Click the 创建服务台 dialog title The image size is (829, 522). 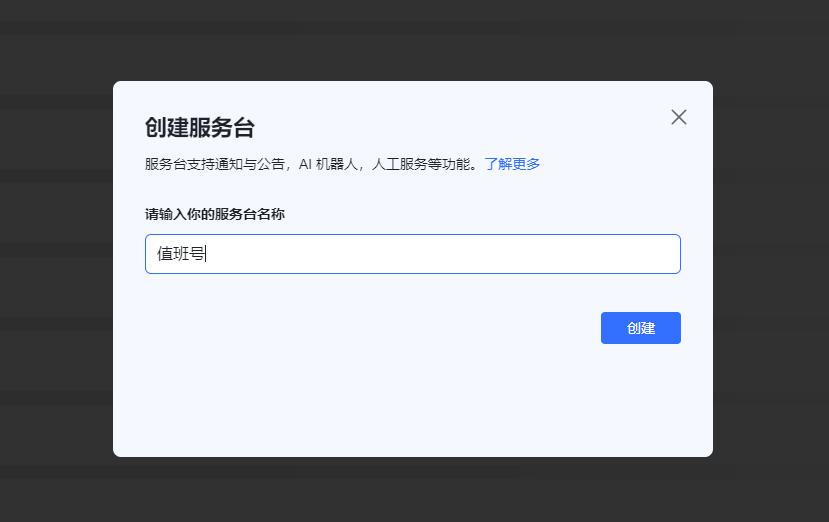click(200, 127)
